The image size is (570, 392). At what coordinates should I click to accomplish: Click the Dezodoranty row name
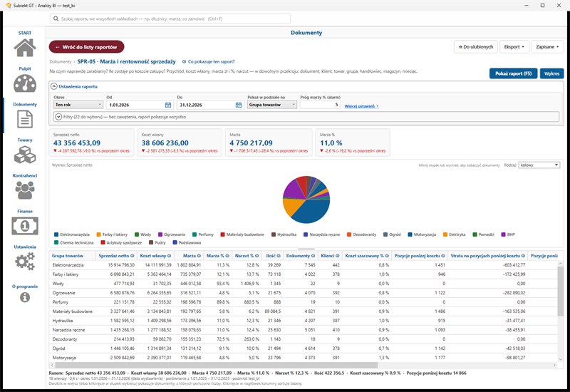click(x=65, y=339)
